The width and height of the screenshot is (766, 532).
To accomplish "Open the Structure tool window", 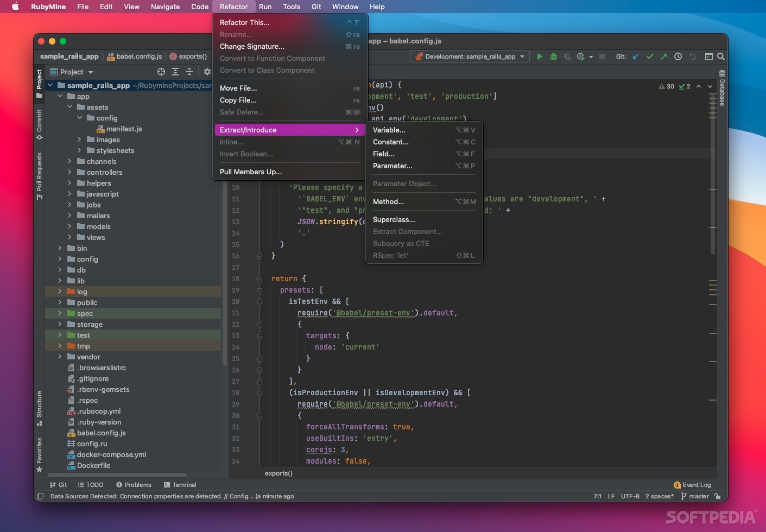I will [39, 408].
